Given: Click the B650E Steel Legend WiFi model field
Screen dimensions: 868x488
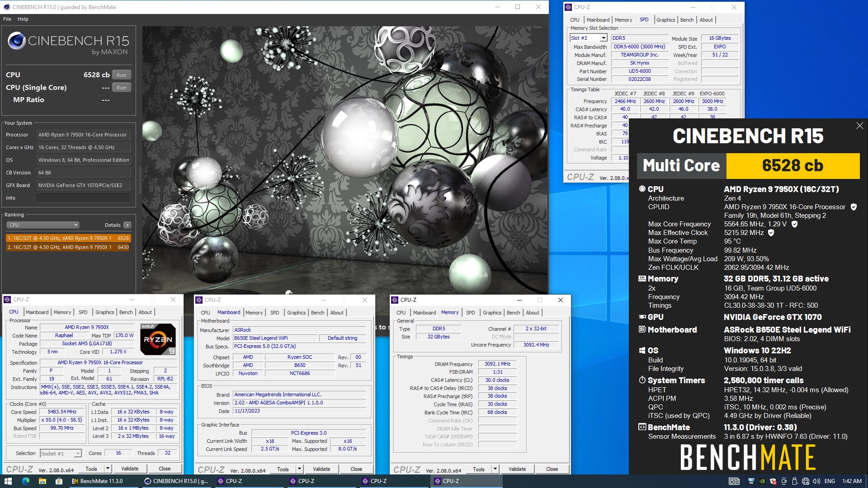Looking at the screenshot, I should (x=275, y=338).
